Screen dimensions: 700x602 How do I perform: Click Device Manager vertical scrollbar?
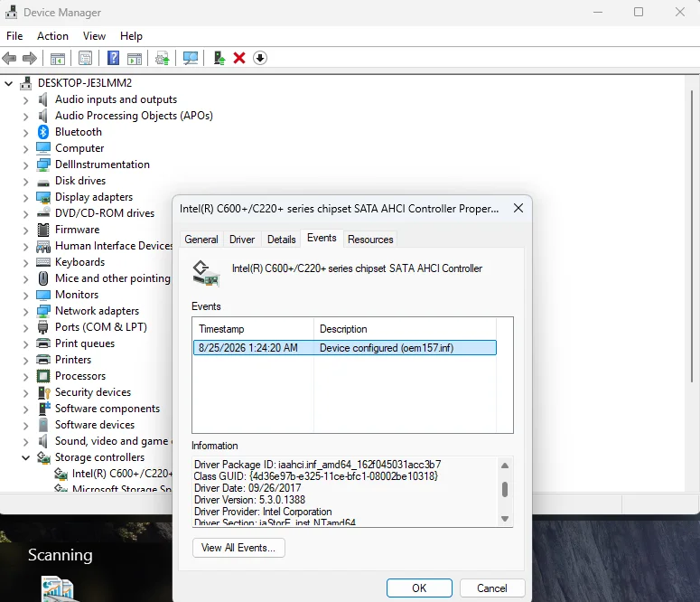pos(692,236)
